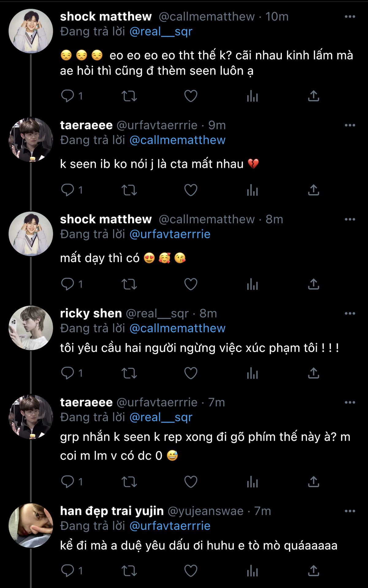The image size is (368, 588).
Task: Expand more menu on han đẹp trai yujin's tweet
Action: [x=350, y=511]
